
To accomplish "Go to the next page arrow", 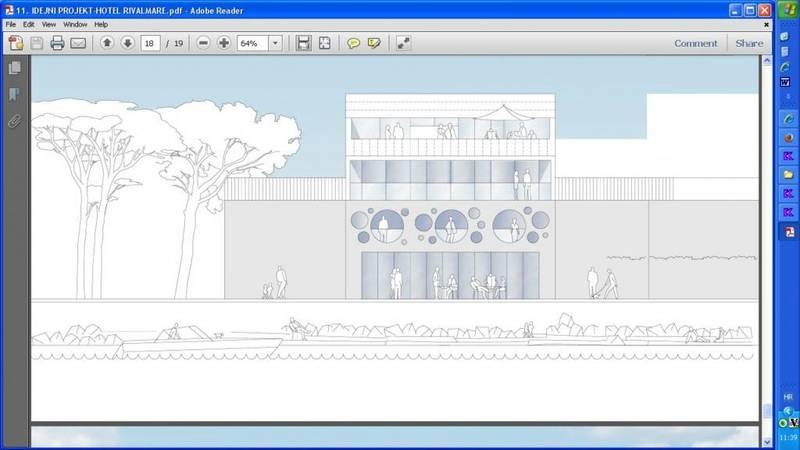I will point(127,43).
